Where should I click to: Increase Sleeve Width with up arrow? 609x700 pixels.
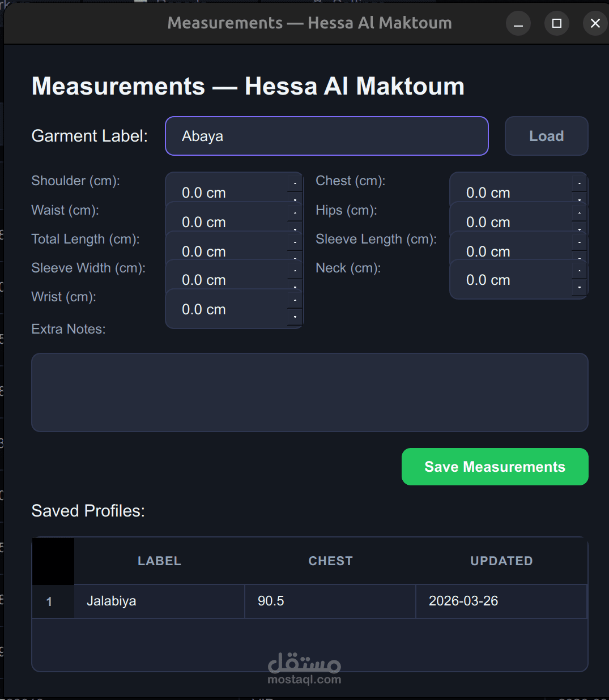click(x=295, y=271)
